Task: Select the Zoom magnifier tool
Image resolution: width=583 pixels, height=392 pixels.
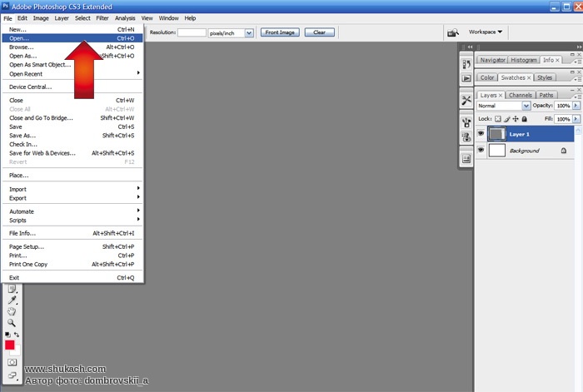Action: (x=12, y=323)
